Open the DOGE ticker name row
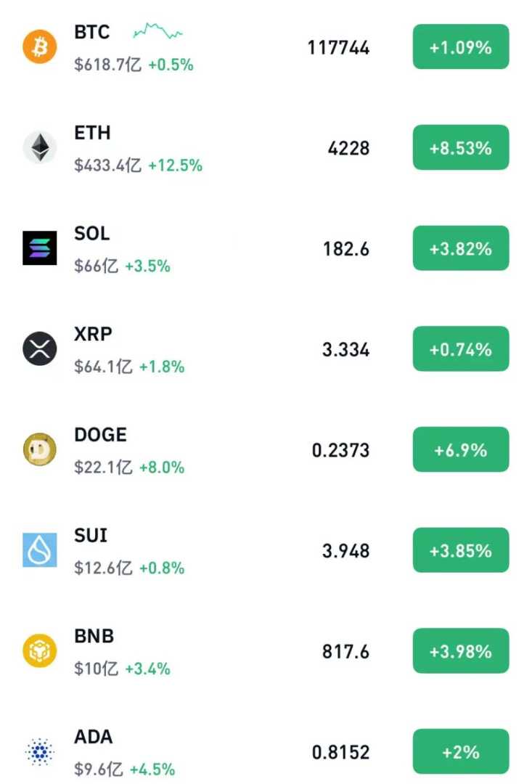This screenshot has width=532, height=784. pyautogui.click(x=100, y=435)
